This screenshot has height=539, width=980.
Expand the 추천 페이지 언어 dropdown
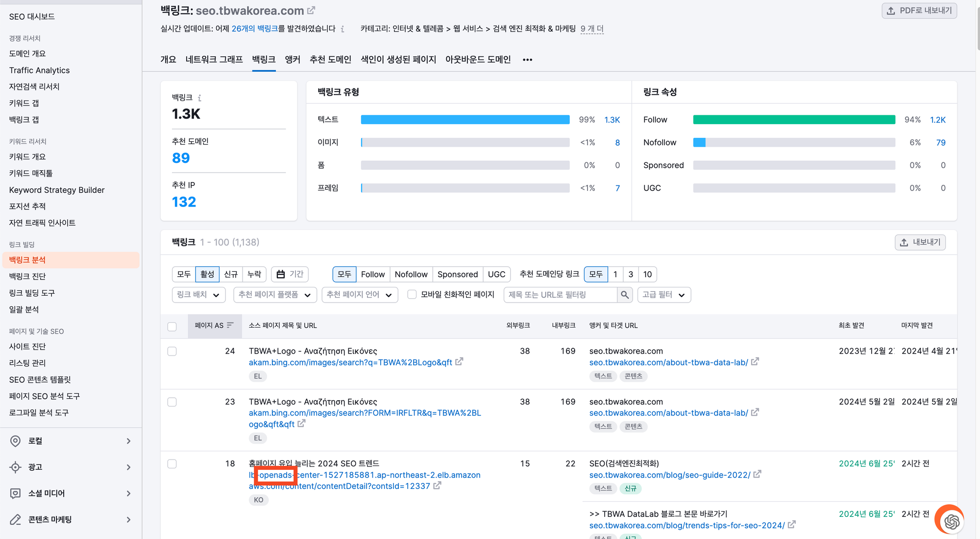(x=359, y=295)
